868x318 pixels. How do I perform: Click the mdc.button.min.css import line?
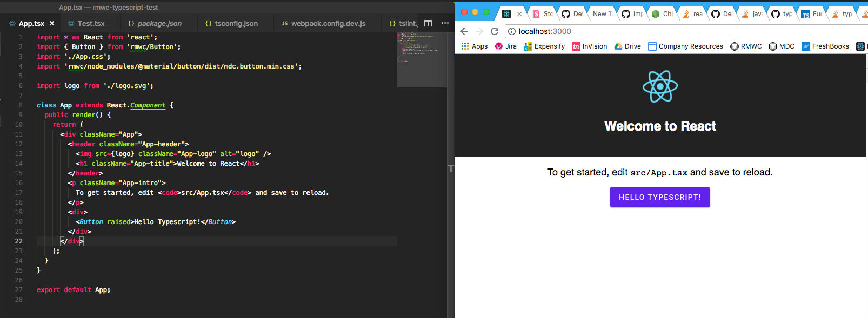(x=169, y=66)
